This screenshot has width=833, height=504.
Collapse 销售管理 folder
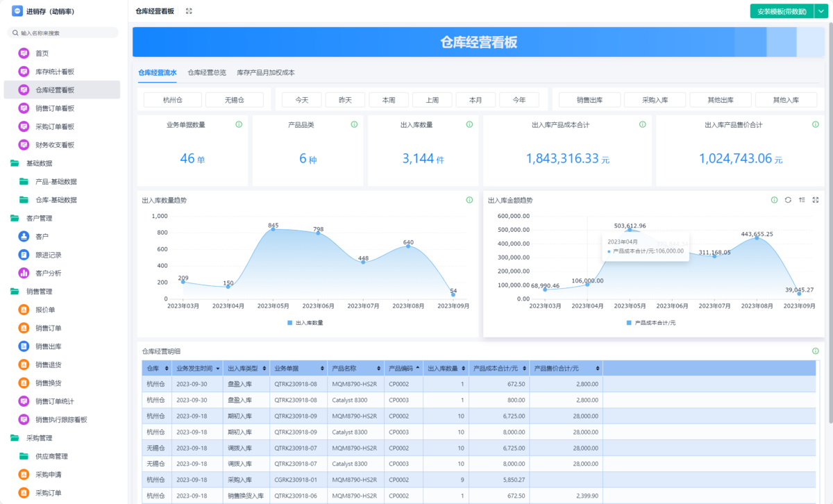pos(15,292)
